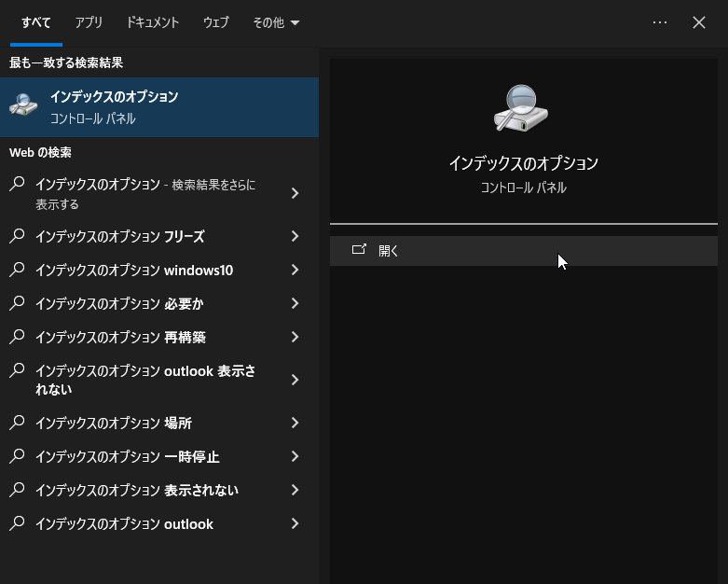Expand chevron for 場所 suggestion
Viewport: 728px width, 584px height.
[x=295, y=424]
